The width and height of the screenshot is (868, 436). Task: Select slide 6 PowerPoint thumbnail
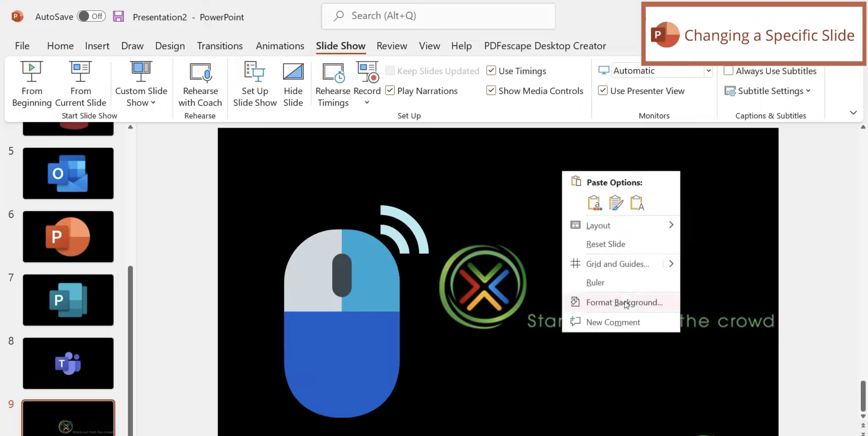(x=68, y=237)
